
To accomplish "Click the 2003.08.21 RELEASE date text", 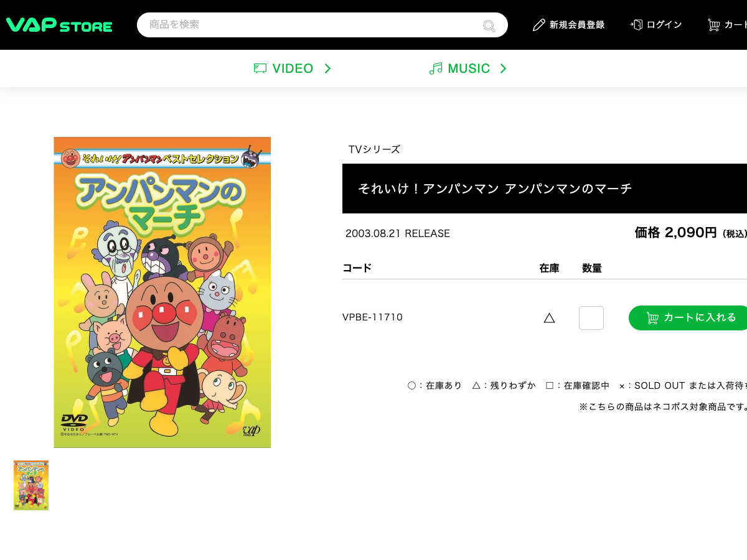I will (398, 233).
